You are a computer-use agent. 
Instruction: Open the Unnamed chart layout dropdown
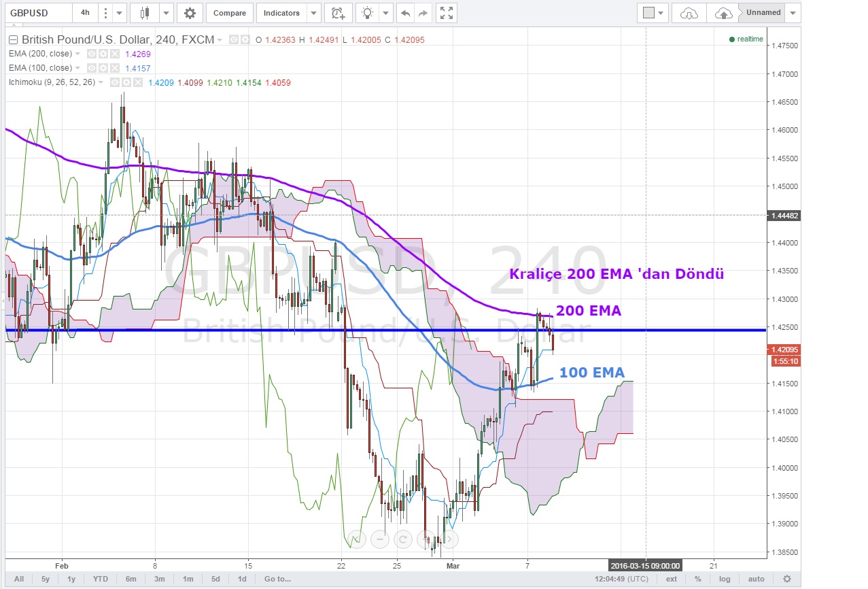(793, 13)
